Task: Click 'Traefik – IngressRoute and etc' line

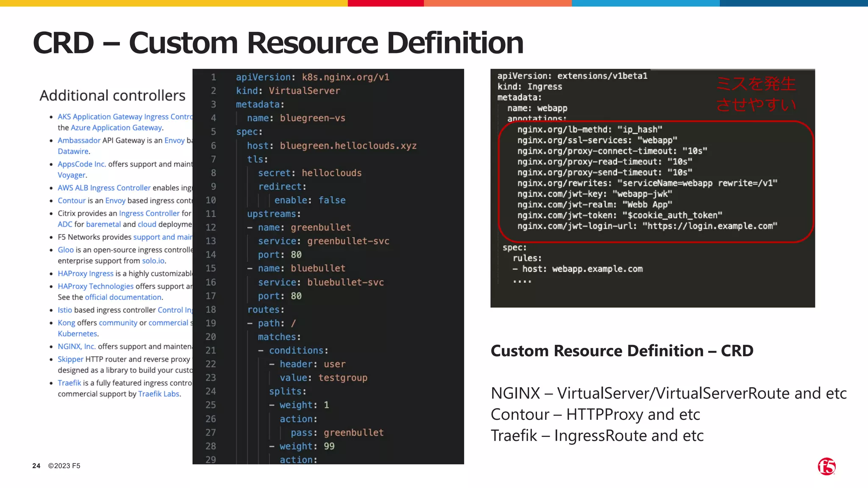Action: [x=597, y=435]
